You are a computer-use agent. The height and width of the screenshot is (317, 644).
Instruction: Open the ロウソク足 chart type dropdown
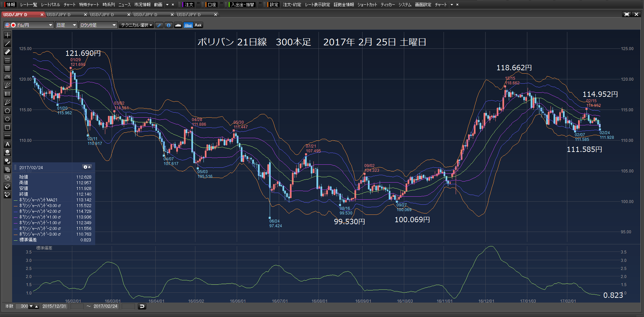[x=98, y=25]
